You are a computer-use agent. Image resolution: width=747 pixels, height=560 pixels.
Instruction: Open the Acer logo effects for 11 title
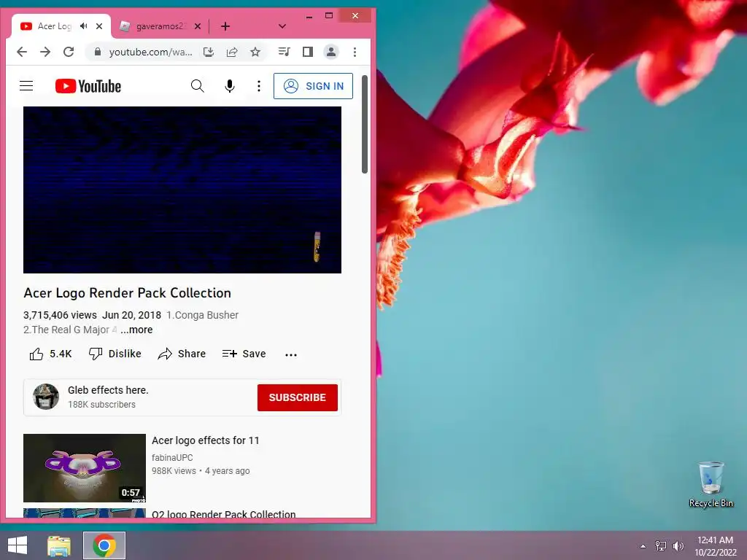pyautogui.click(x=205, y=440)
